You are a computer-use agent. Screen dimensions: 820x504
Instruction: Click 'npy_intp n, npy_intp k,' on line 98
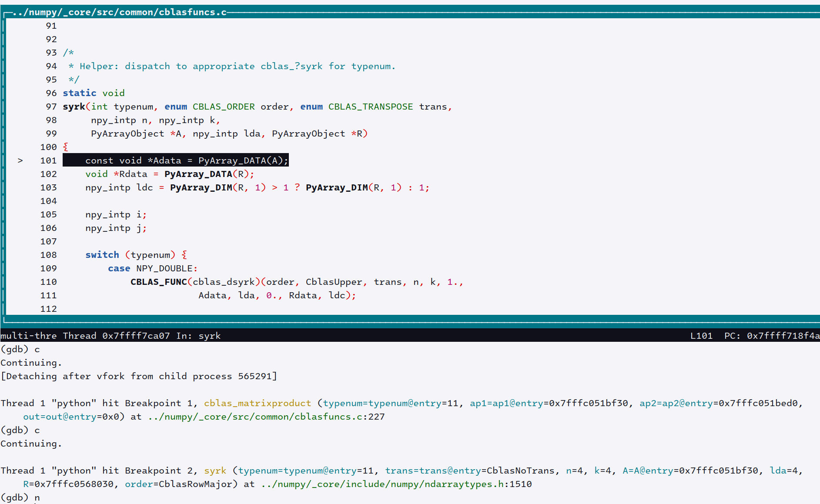click(x=156, y=120)
